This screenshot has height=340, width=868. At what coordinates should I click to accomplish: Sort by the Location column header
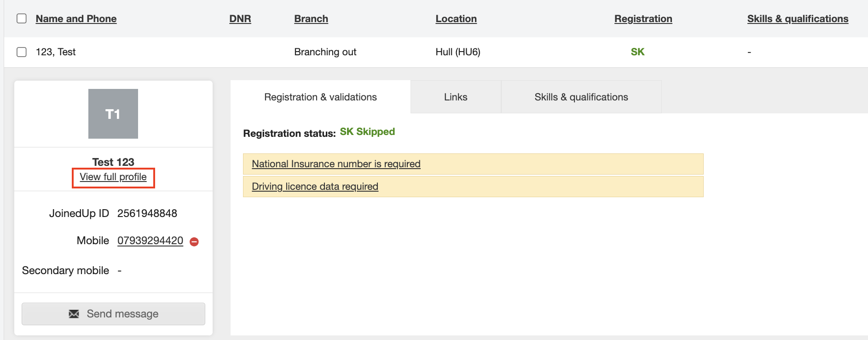point(456,19)
